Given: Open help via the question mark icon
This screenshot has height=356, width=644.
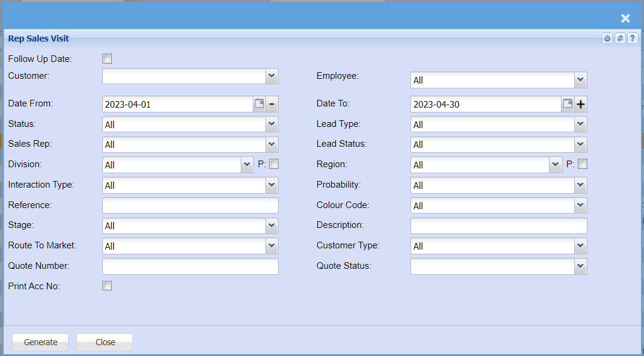Looking at the screenshot, I should 633,38.
